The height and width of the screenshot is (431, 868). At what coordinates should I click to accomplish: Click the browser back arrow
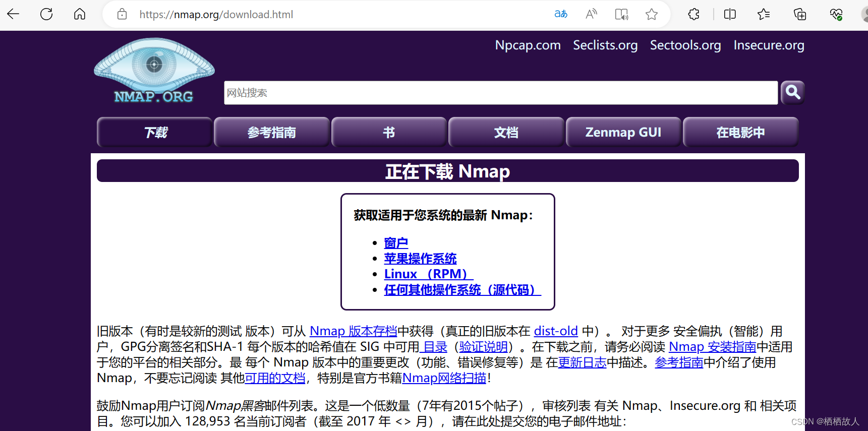point(14,14)
